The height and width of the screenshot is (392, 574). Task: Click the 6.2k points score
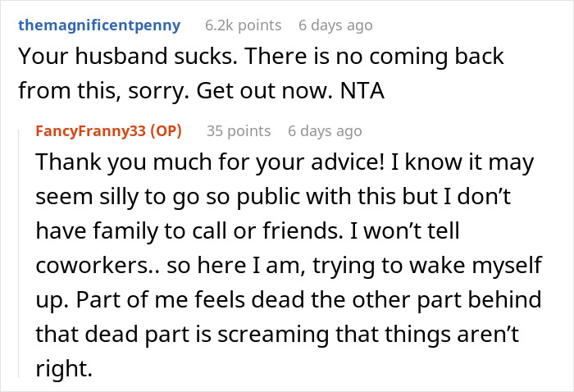click(x=243, y=25)
